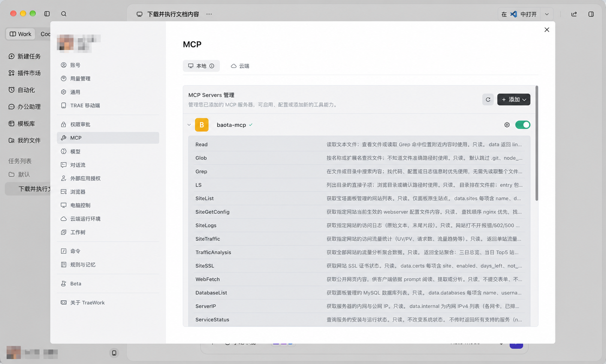Select the SiteGetConfig tool row

click(359, 212)
